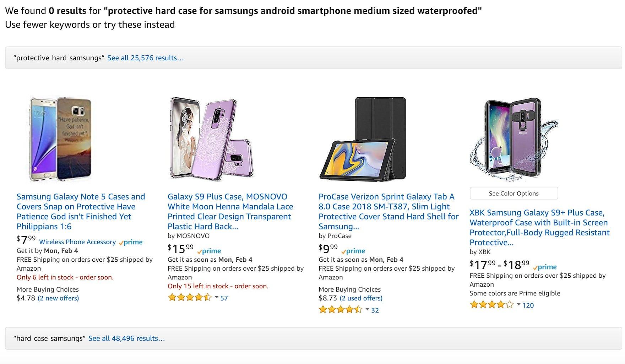
Task: Expand rating dropdown arrow next to 32 reviews
Action: point(368,310)
